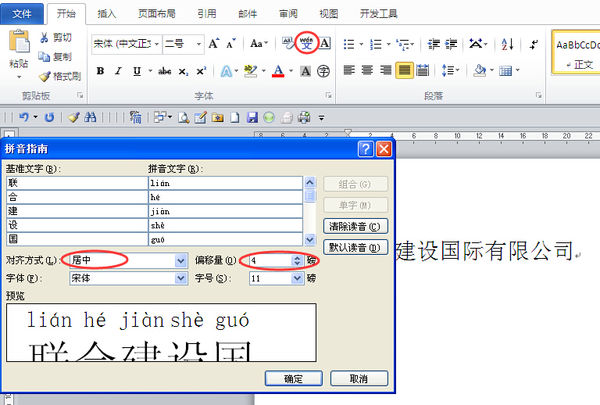600x405 pixels.
Task: Shrink font size with small A icon
Action: tap(231, 44)
